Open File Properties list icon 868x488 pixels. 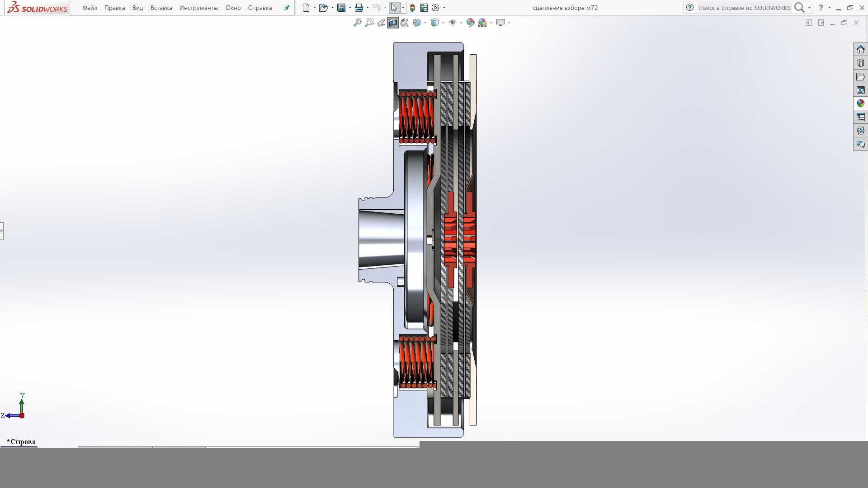pos(424,8)
